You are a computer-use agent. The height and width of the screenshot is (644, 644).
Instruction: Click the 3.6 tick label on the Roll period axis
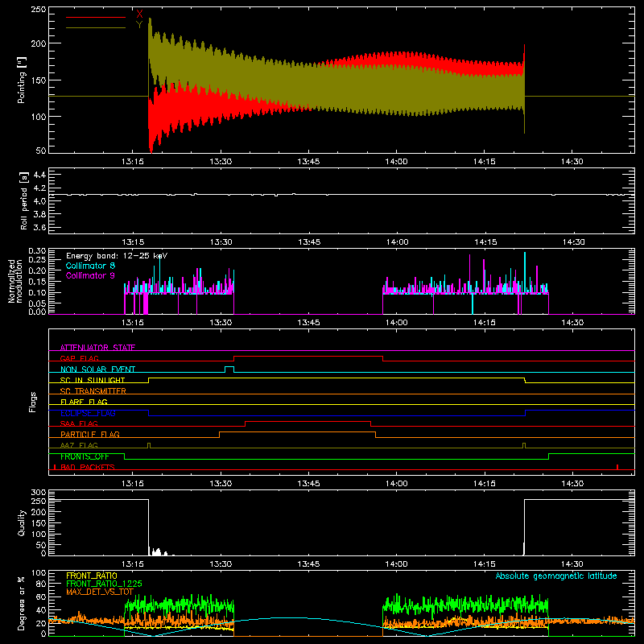point(39,227)
